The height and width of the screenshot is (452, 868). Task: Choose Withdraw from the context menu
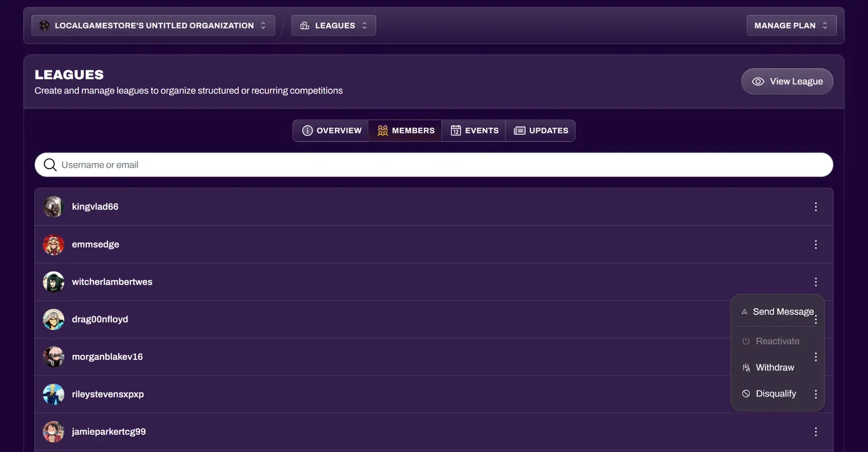(777, 367)
